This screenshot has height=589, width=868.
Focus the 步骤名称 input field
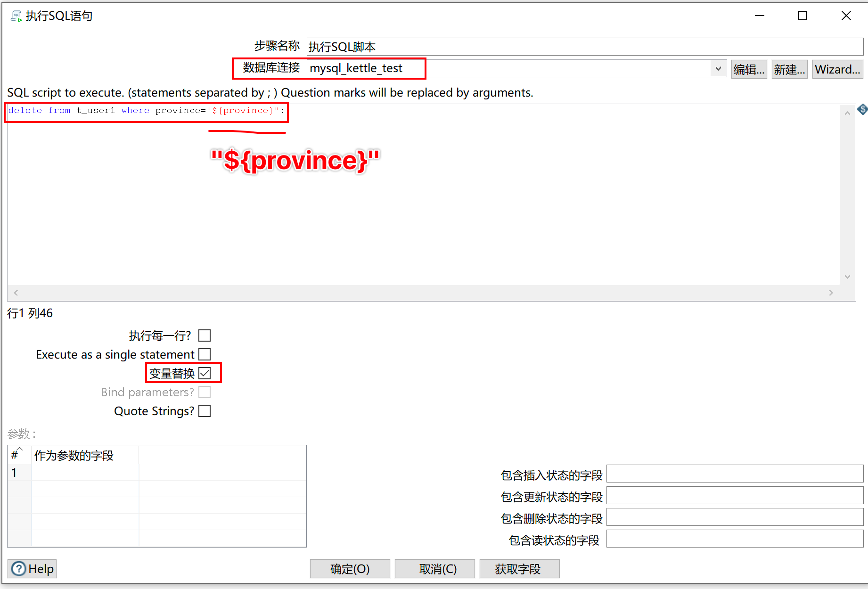585,47
